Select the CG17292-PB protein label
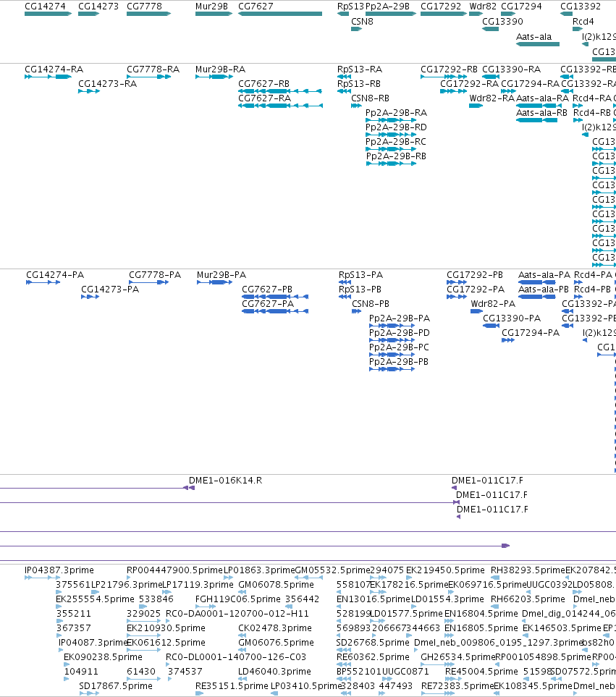The width and height of the screenshot is (616, 697). coord(475,275)
